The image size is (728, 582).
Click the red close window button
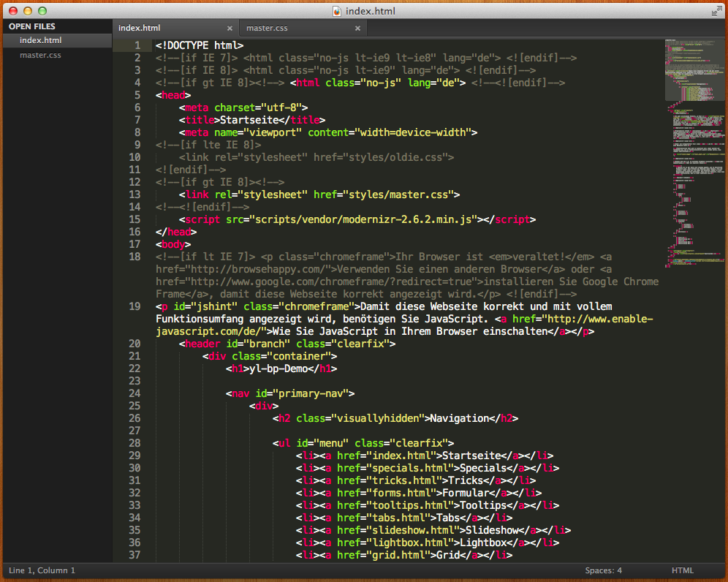tap(13, 11)
